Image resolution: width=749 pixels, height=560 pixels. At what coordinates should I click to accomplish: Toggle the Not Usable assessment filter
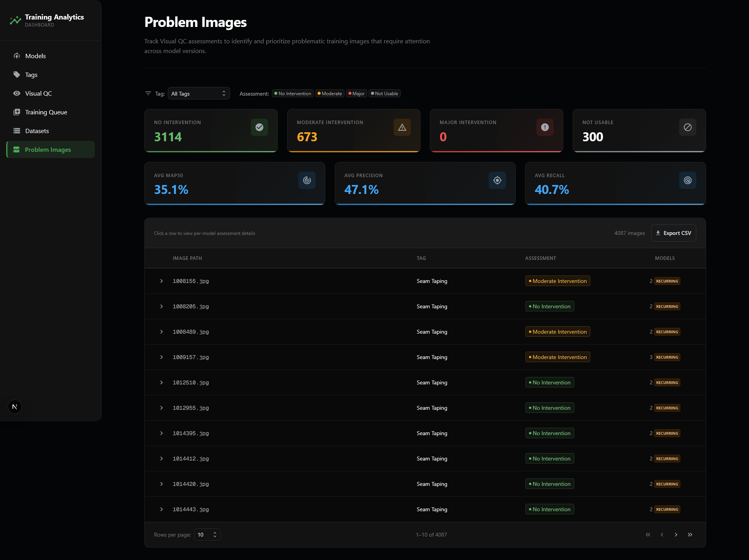click(x=385, y=94)
